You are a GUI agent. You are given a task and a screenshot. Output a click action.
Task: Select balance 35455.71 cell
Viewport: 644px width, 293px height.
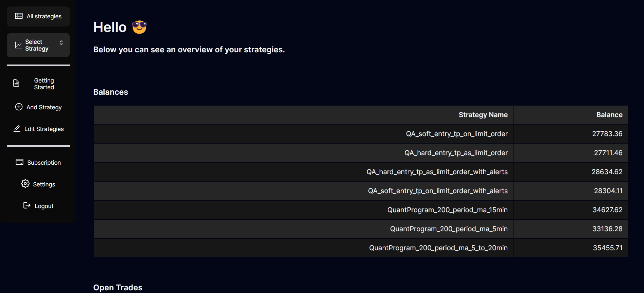click(x=570, y=248)
